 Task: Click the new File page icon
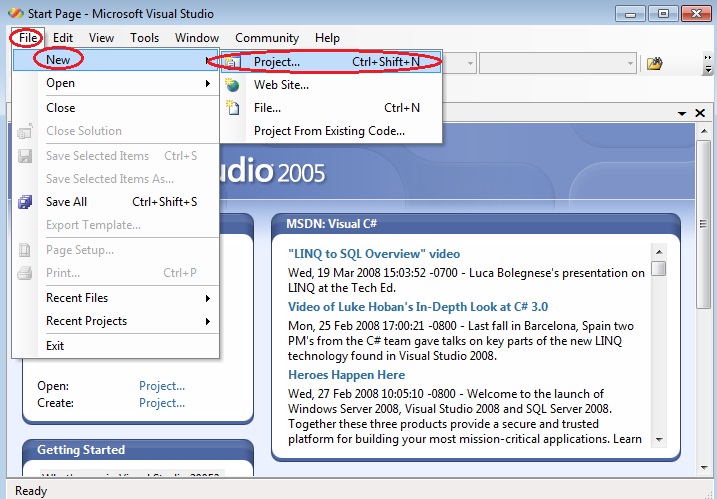pos(233,108)
